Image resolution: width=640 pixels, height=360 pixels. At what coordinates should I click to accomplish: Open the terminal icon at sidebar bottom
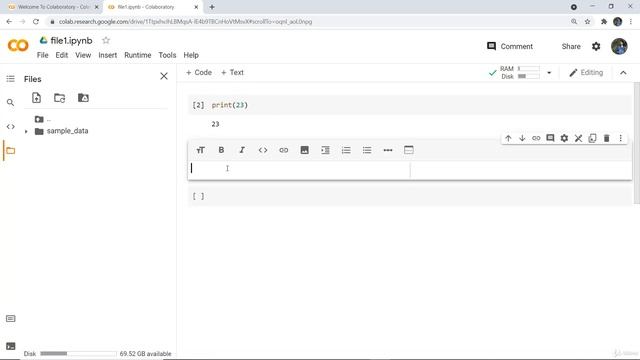coord(11,346)
